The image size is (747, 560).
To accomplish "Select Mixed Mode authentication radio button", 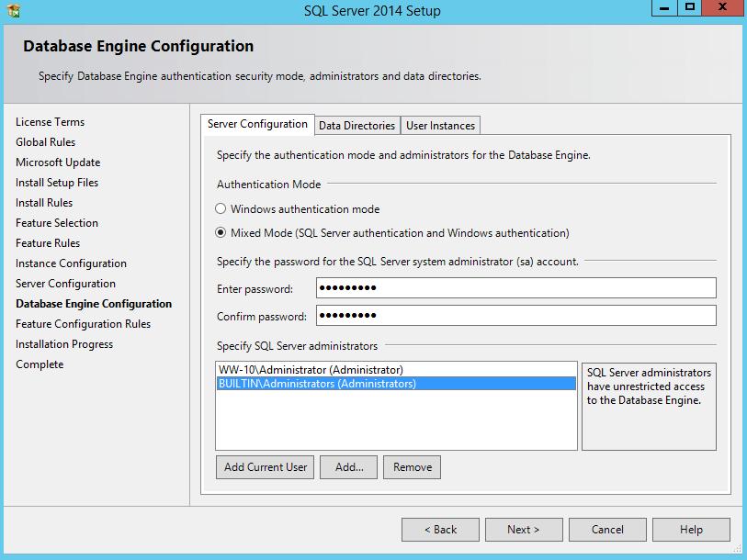I will coord(221,232).
